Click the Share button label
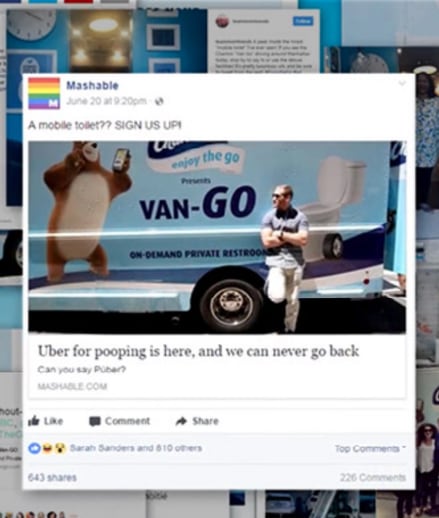439x518 pixels. click(205, 421)
